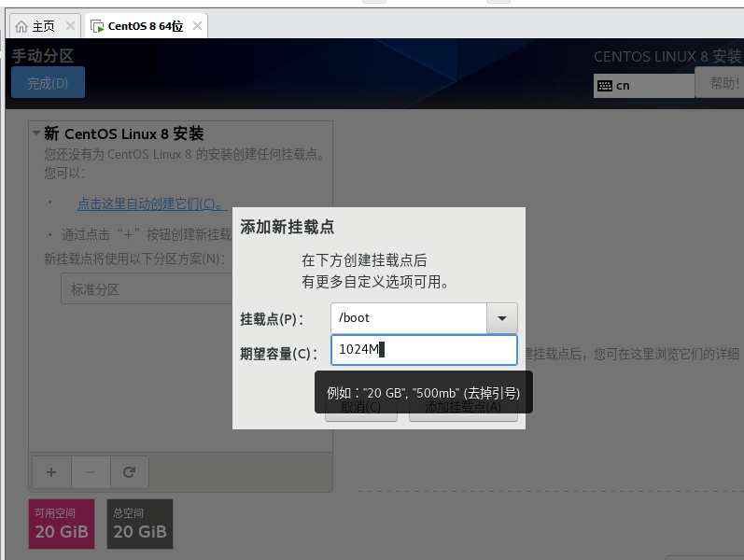744x560 pixels.
Task: Select the CentOS 8 64位 tab
Action: (146, 26)
